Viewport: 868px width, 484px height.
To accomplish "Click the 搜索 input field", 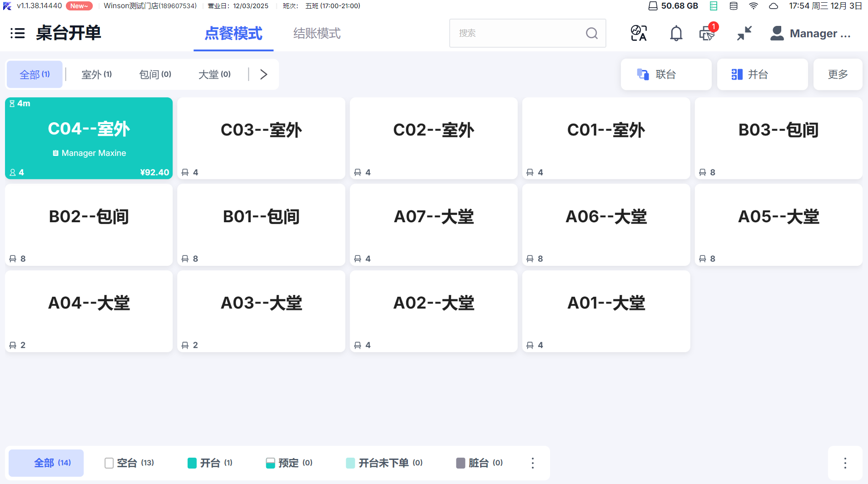I will pyautogui.click(x=518, y=33).
